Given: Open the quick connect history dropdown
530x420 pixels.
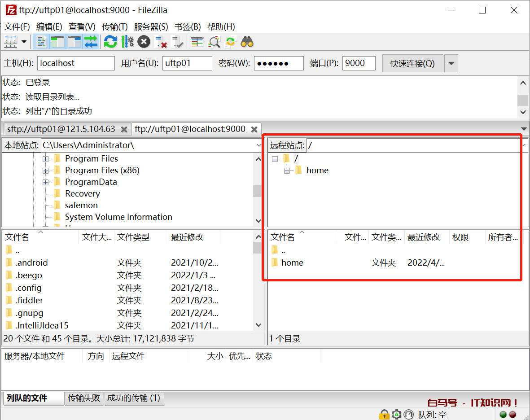Looking at the screenshot, I should coord(451,63).
